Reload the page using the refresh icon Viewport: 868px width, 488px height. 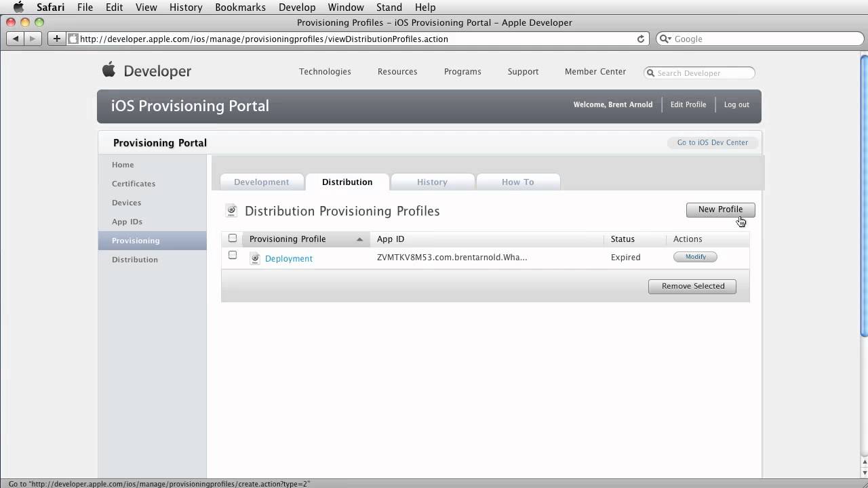(x=640, y=39)
